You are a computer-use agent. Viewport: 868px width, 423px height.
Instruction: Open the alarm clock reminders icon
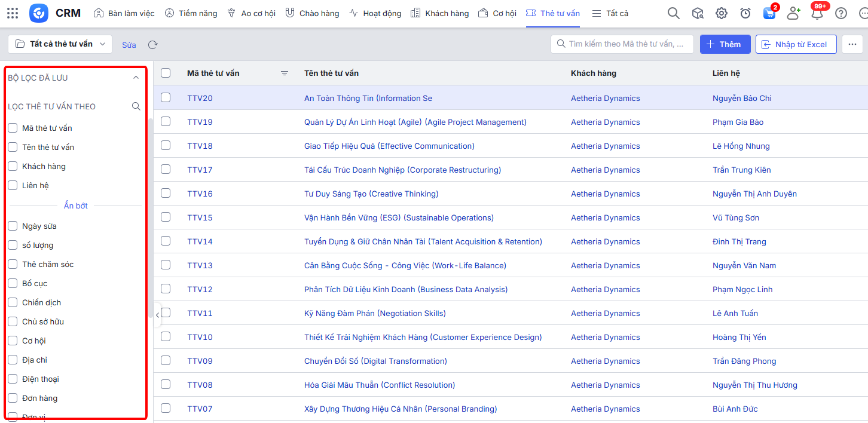pos(745,13)
